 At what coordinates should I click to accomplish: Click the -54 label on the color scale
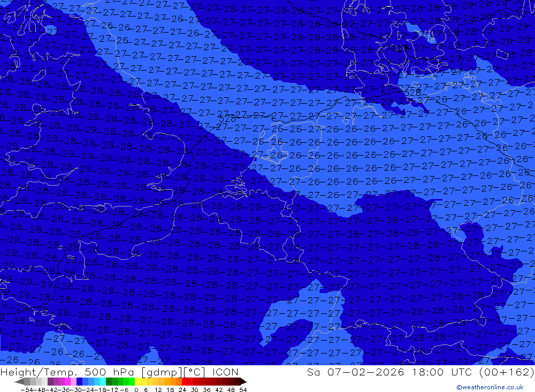[27, 390]
